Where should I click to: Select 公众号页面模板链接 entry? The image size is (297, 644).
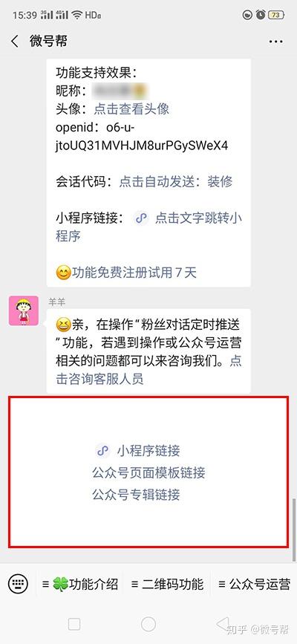pyautogui.click(x=148, y=472)
